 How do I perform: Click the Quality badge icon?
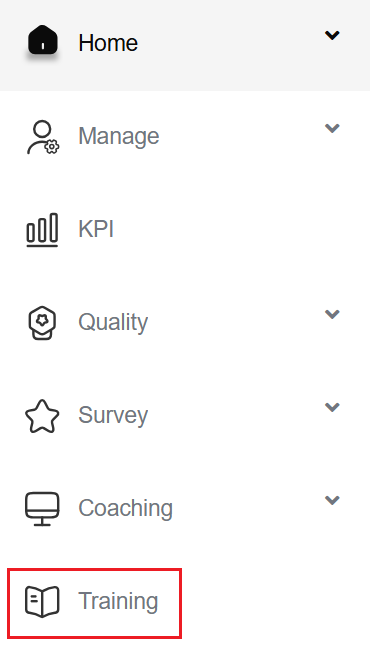tap(42, 323)
